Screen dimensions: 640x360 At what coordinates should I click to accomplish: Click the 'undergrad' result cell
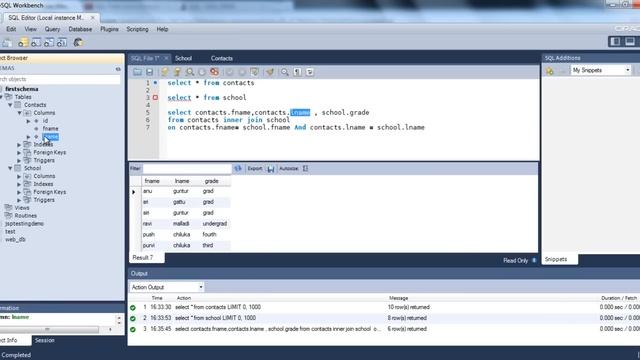coord(215,224)
